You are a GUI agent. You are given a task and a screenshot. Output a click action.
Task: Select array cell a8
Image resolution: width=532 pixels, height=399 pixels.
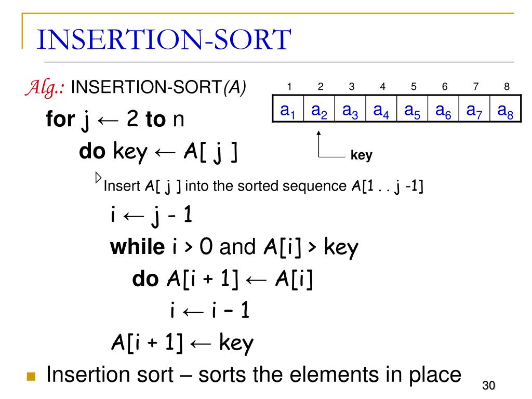click(x=506, y=109)
